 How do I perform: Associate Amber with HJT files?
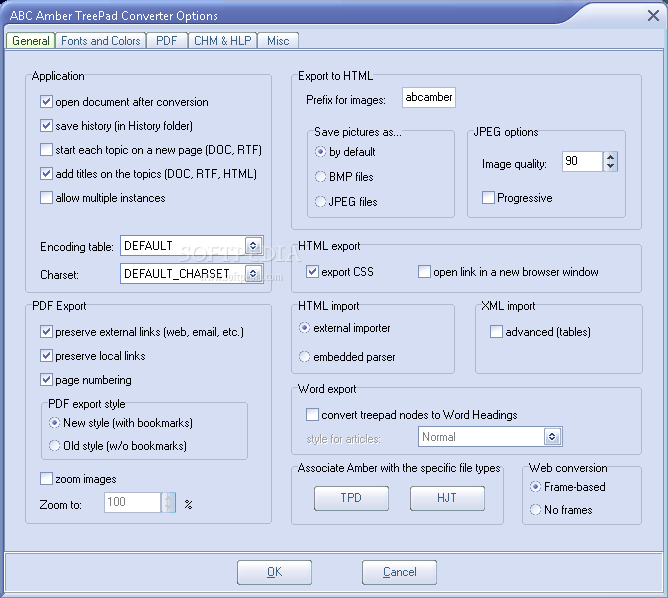(x=447, y=498)
